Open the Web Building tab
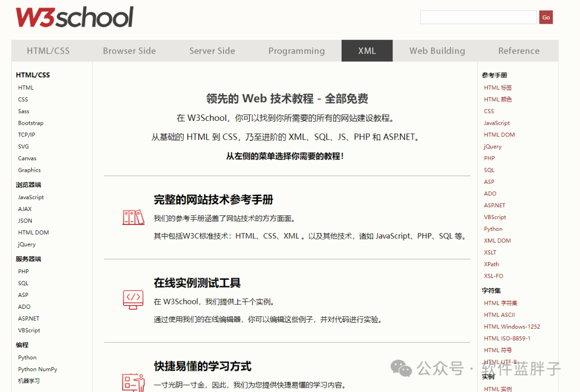This screenshot has height=392, width=580. [x=437, y=50]
